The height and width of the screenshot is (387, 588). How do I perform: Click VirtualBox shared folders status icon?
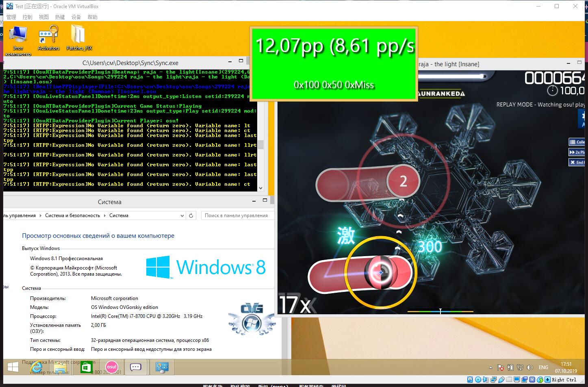[509, 380]
